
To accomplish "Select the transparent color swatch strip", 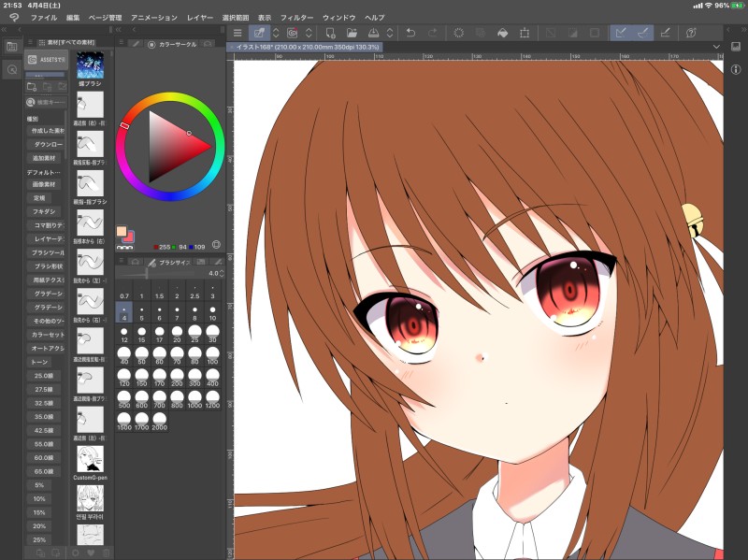I will tap(125, 248).
